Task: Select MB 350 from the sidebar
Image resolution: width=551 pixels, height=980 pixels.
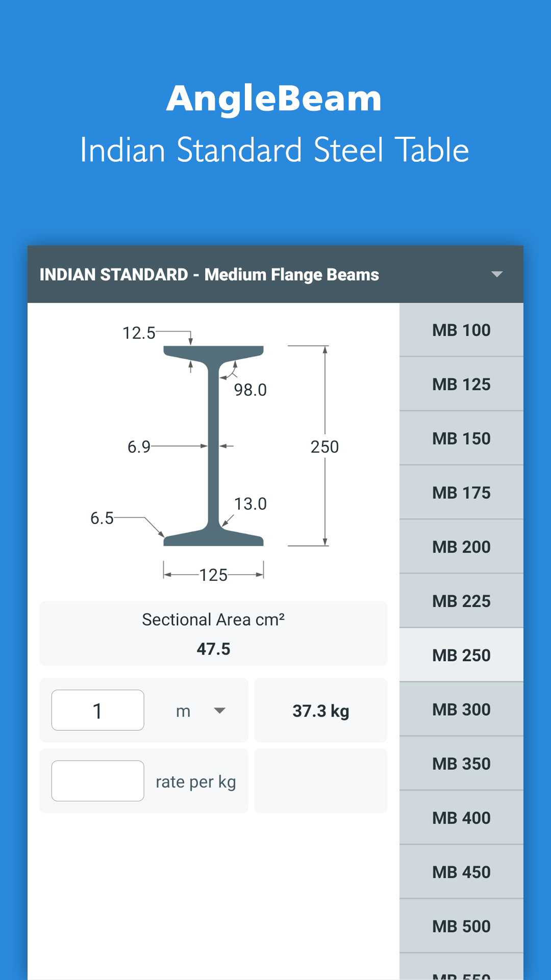Action: click(461, 763)
